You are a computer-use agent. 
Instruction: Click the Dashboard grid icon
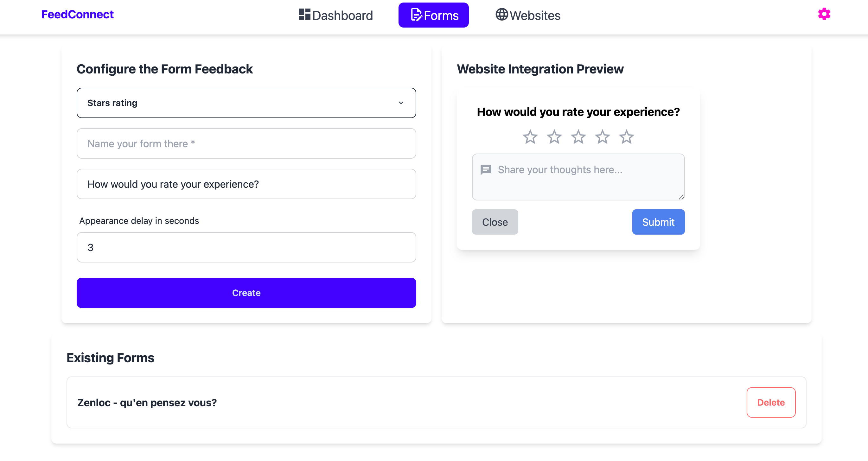click(x=305, y=15)
